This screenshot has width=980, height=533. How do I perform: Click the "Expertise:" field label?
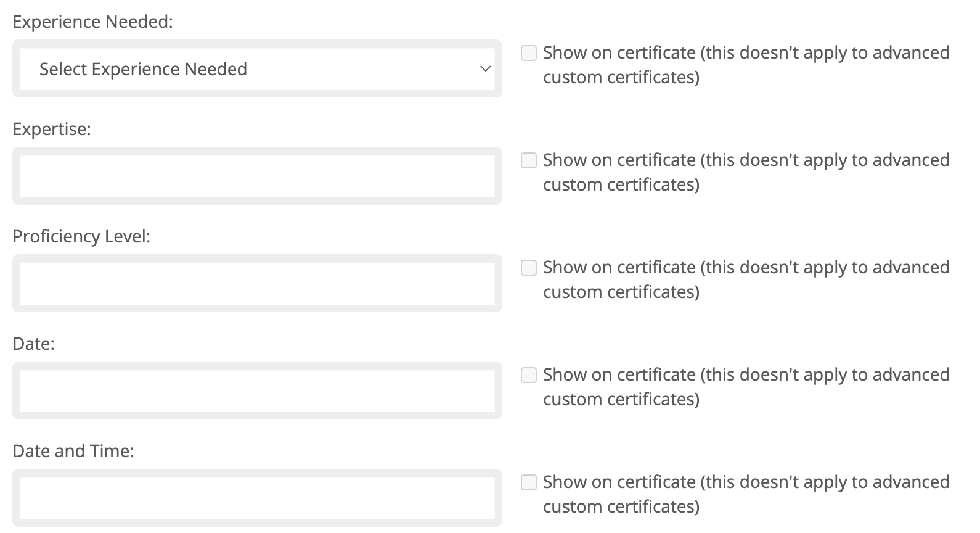[52, 130]
